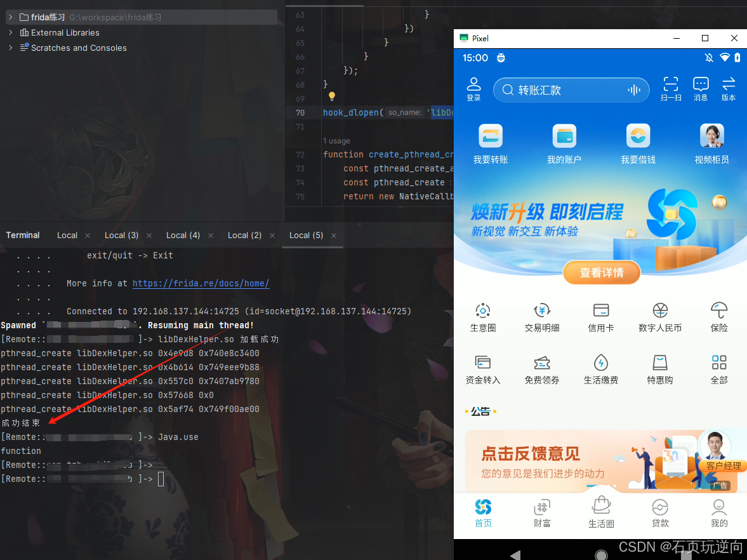The height and width of the screenshot is (560, 747).
Task: Click the hook_dlopen call on line 70
Action: click(x=350, y=112)
